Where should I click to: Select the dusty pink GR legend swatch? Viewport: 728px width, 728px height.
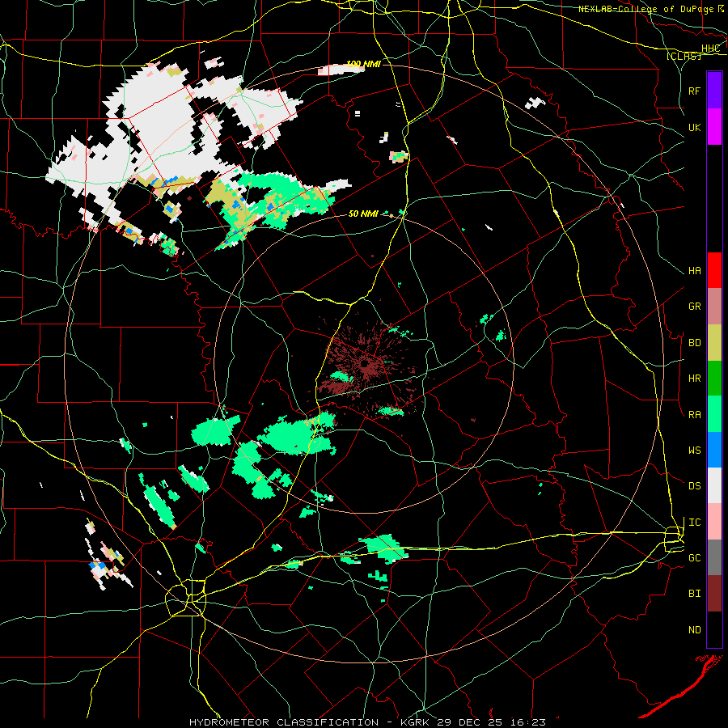pyautogui.click(x=714, y=306)
